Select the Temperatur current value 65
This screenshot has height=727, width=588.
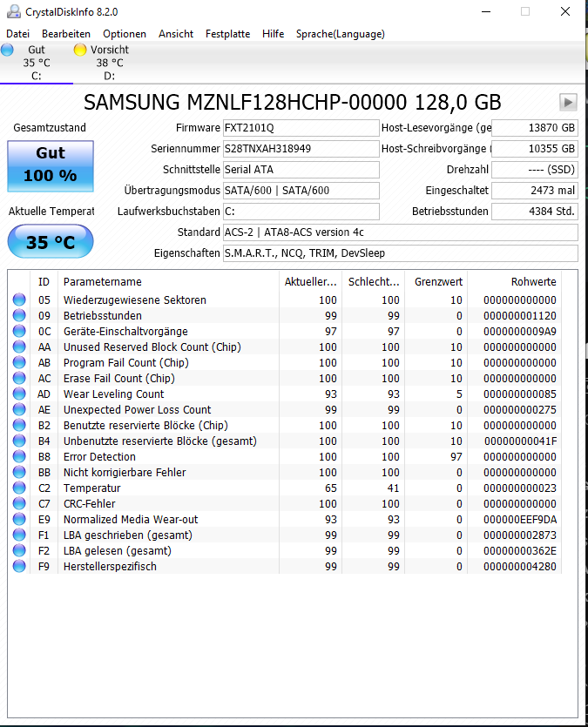[331, 488]
